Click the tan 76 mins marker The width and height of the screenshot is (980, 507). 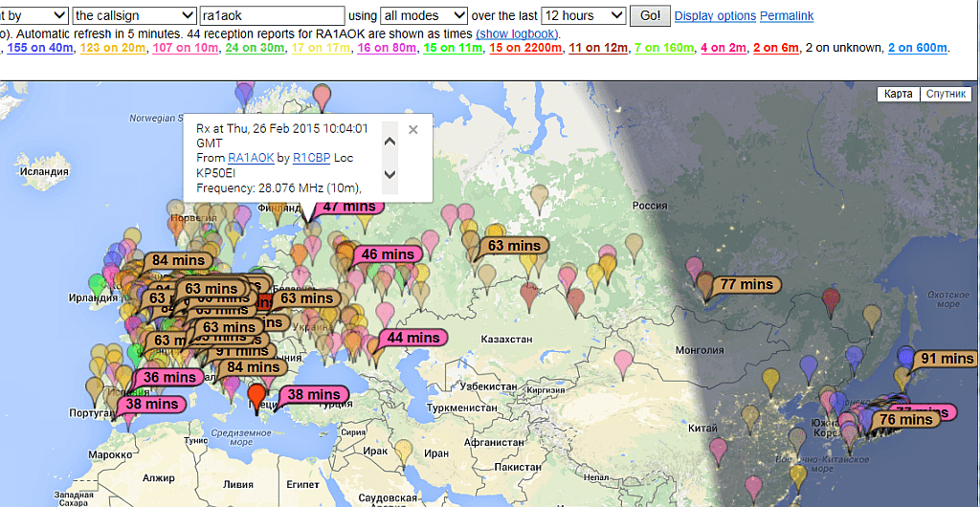click(x=904, y=419)
